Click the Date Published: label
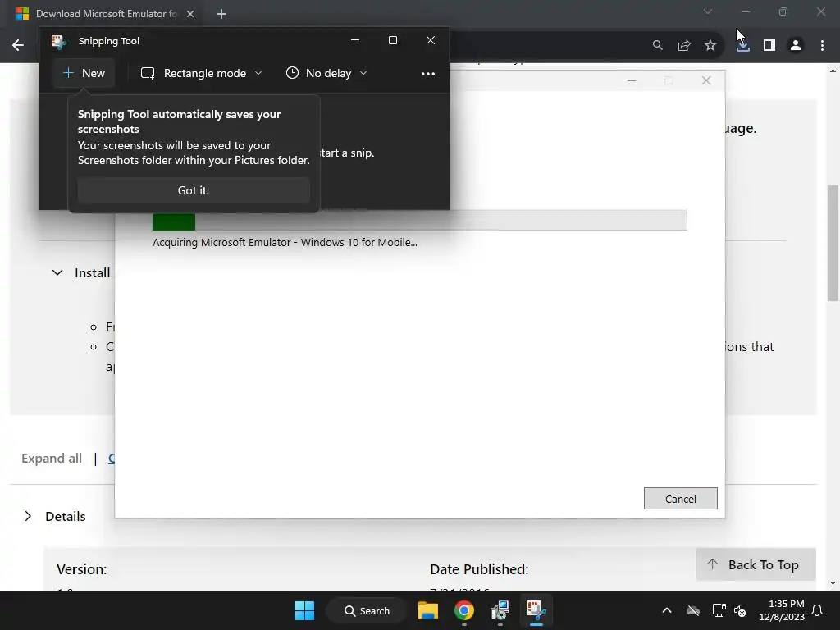Image resolution: width=840 pixels, height=630 pixels. pos(479,569)
